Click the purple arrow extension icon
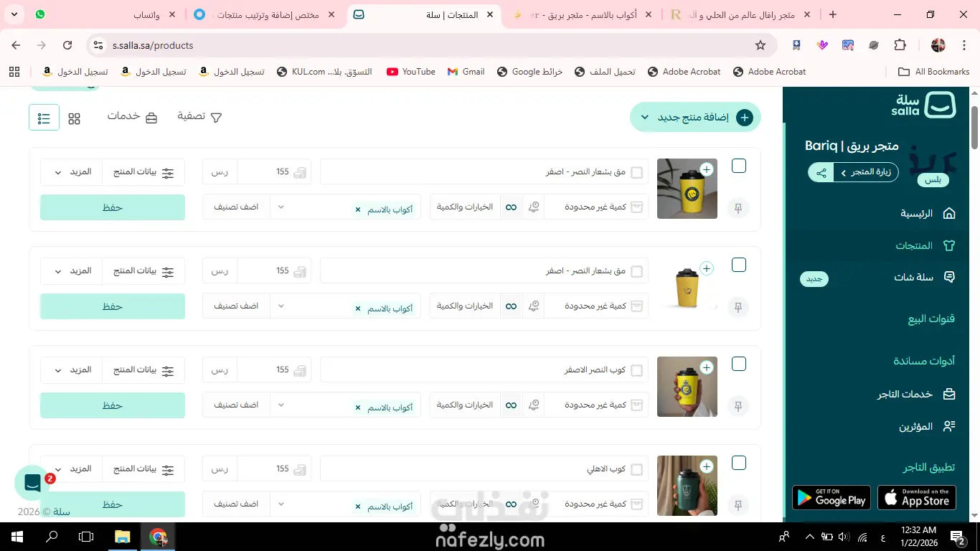This screenshot has height=551, width=980. tap(822, 45)
